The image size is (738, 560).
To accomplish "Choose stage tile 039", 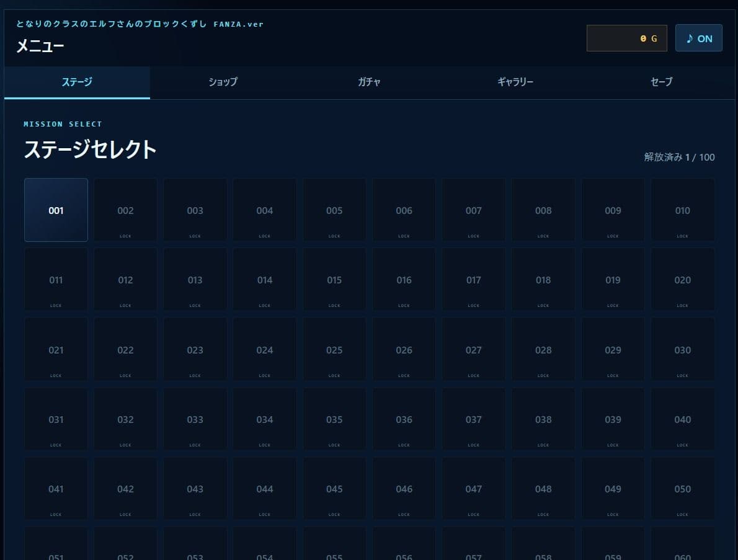I will [x=613, y=419].
